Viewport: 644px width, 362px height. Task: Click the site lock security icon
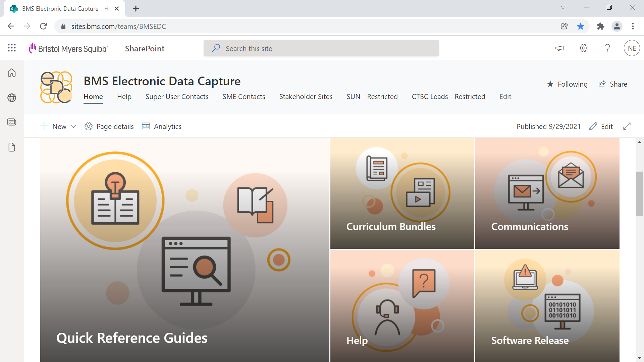(63, 26)
